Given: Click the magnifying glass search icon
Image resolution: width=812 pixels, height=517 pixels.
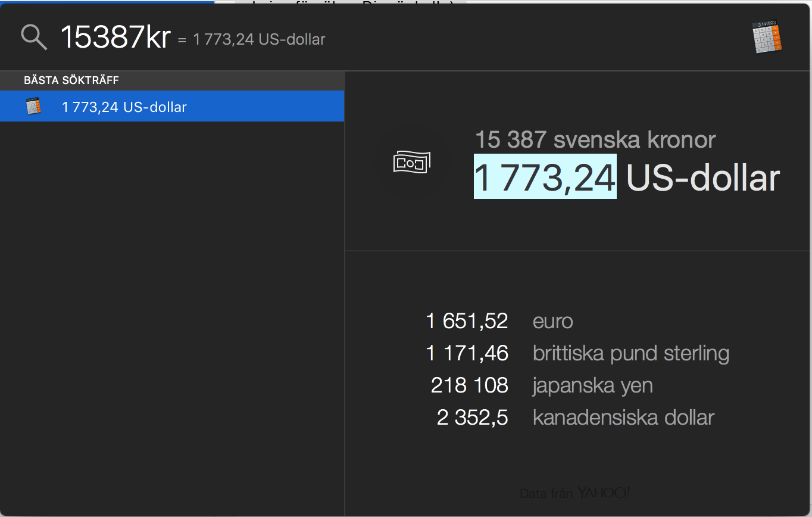Looking at the screenshot, I should 34,38.
